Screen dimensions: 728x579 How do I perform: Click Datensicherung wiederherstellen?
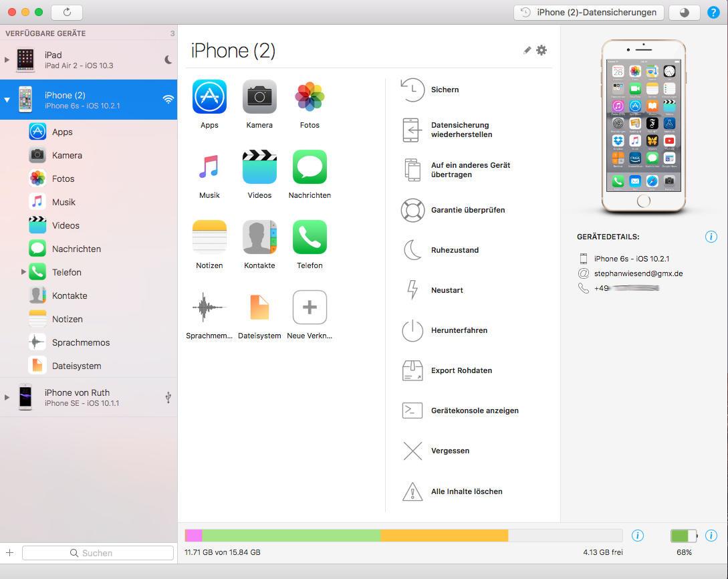[447, 130]
